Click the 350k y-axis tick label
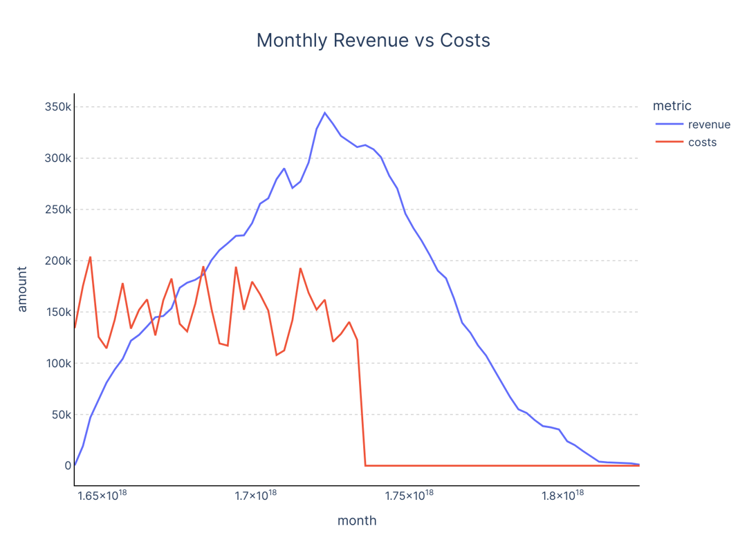Image resolution: width=747 pixels, height=560 pixels. [x=58, y=107]
